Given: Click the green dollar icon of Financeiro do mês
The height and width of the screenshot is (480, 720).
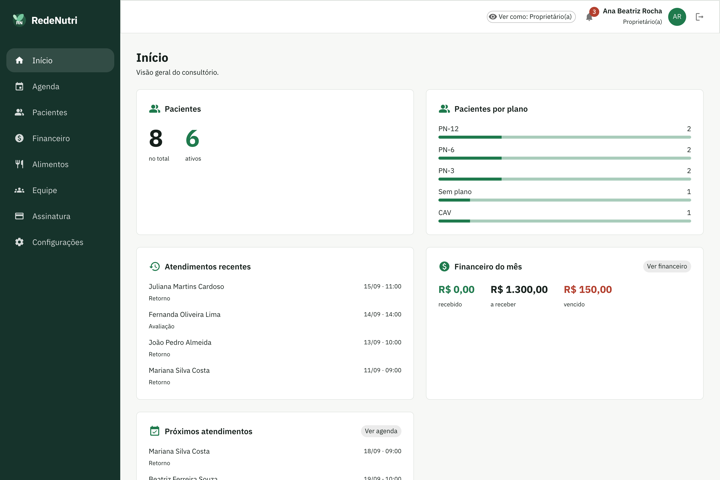Looking at the screenshot, I should pos(444,266).
